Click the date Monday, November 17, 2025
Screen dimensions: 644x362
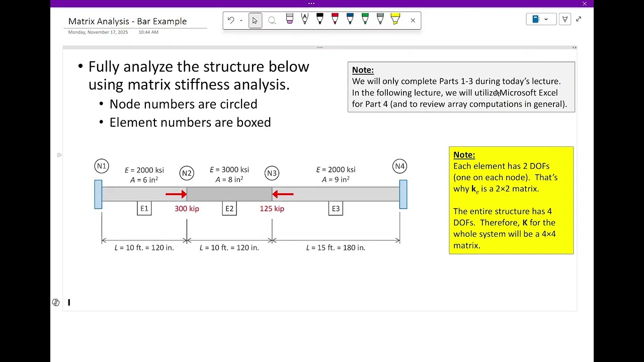coord(98,32)
